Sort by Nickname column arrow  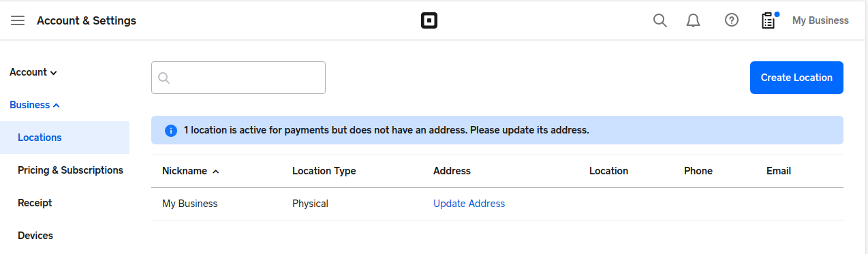216,172
